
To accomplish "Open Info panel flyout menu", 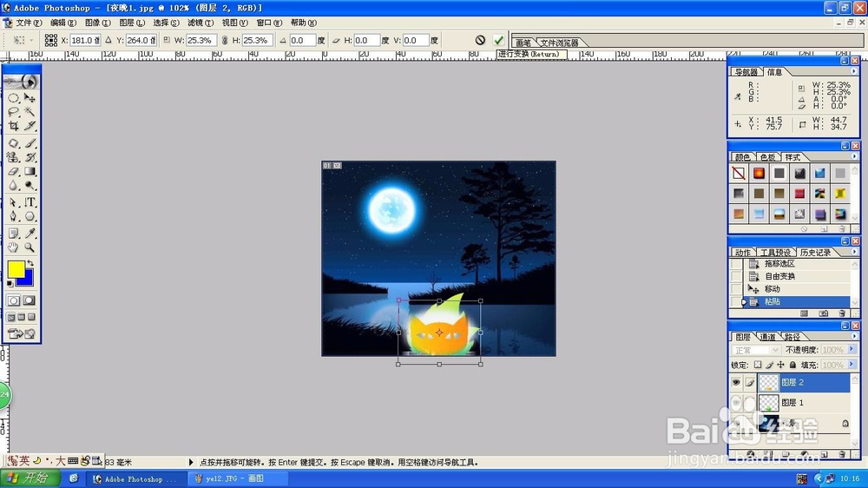I will 854,71.
